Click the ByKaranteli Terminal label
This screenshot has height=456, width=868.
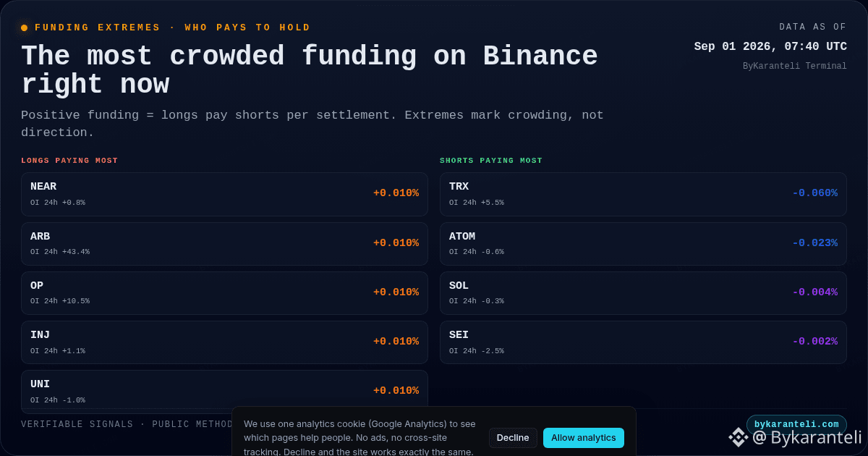(x=795, y=66)
